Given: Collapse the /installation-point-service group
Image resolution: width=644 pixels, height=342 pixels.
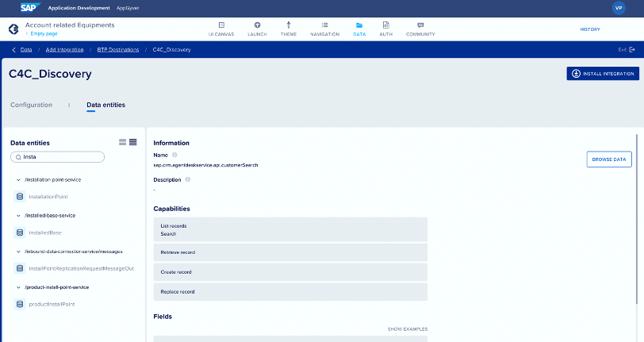Looking at the screenshot, I should [x=18, y=180].
